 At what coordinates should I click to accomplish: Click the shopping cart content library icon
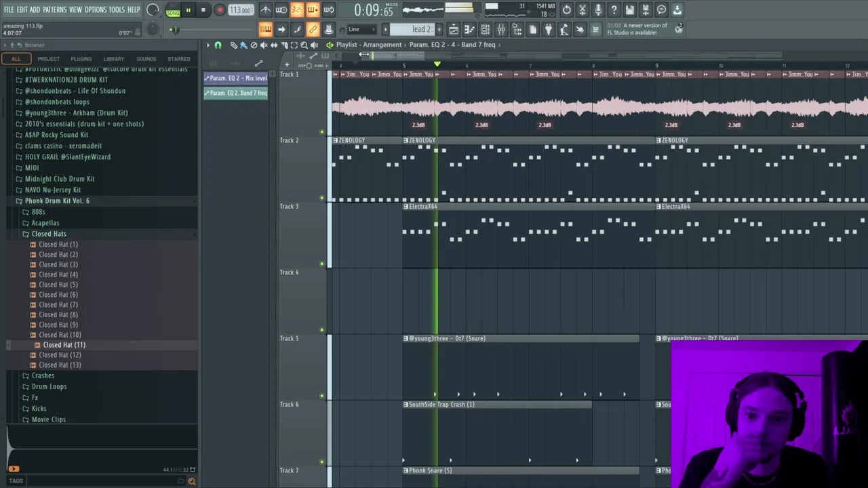(x=595, y=29)
